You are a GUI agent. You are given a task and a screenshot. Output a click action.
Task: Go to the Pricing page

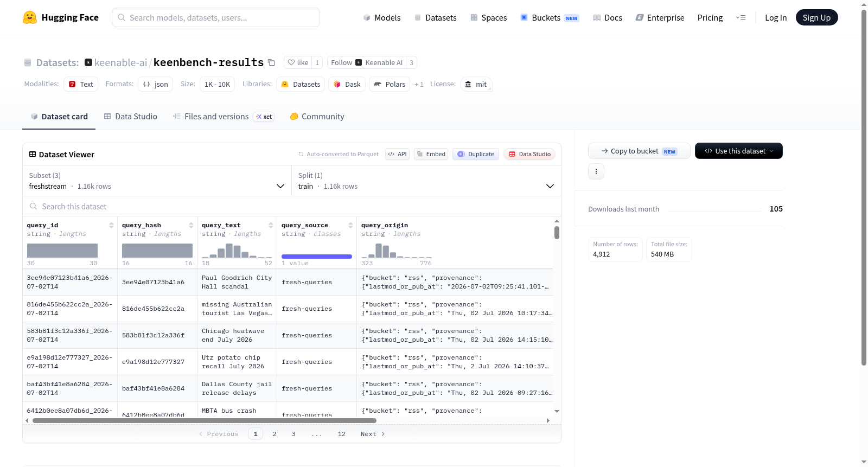(x=710, y=18)
